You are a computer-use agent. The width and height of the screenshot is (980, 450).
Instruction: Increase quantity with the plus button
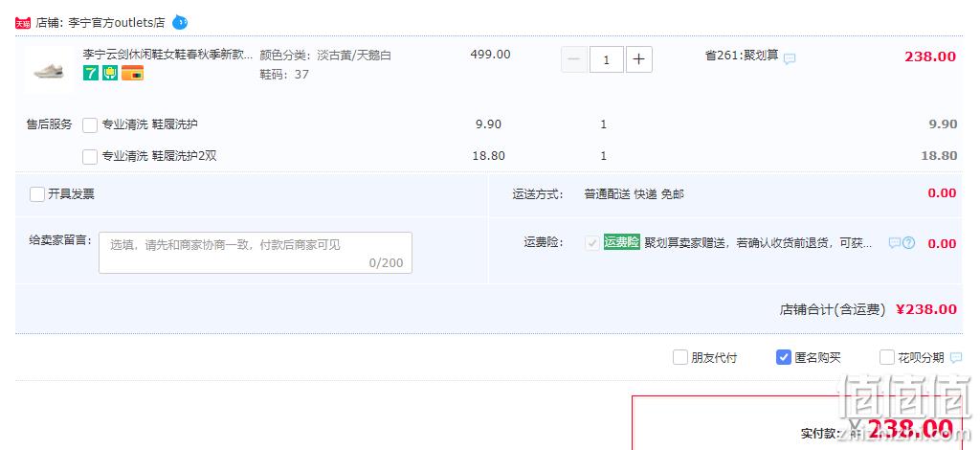pos(638,59)
